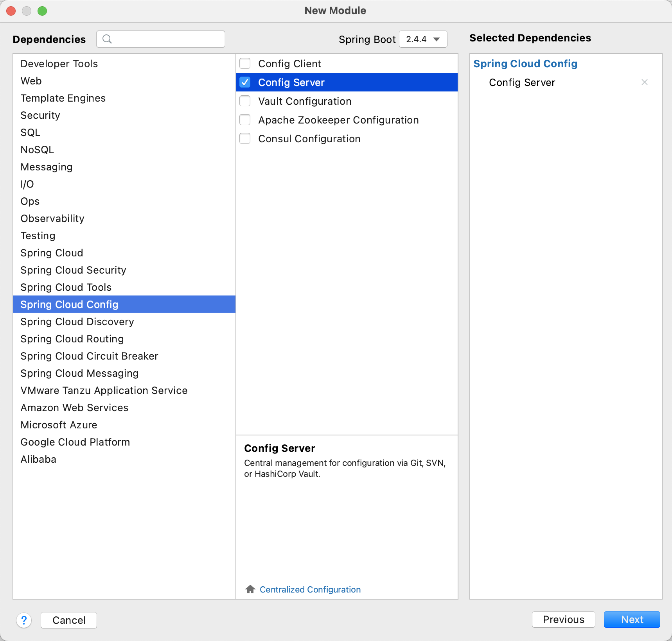This screenshot has width=672, height=641.
Task: Choose the Security category
Action: [x=40, y=115]
